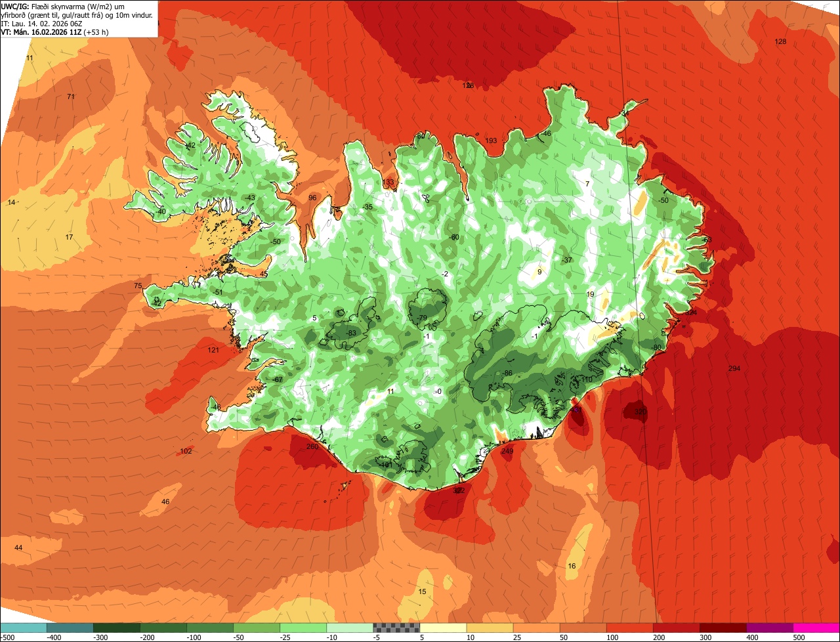The width and height of the screenshot is (840, 642).
Task: Click the '-35' value in northwest Iceland
Action: tap(367, 207)
